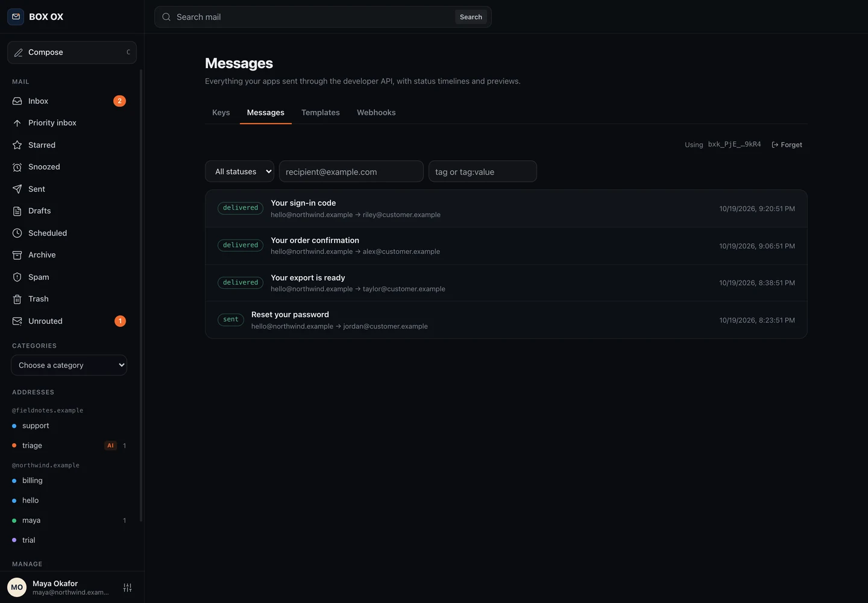Image resolution: width=868 pixels, height=603 pixels.
Task: Click the Spam shield icon
Action: tap(17, 277)
